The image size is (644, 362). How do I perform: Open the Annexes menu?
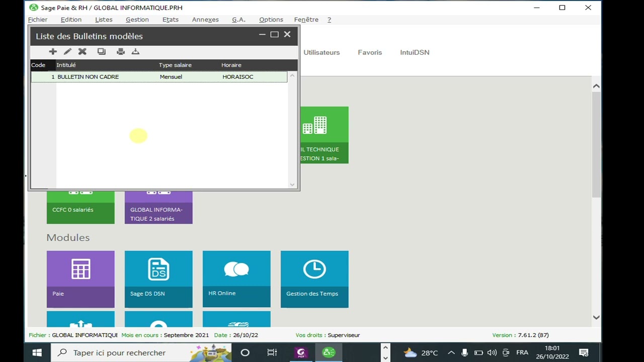coord(205,20)
